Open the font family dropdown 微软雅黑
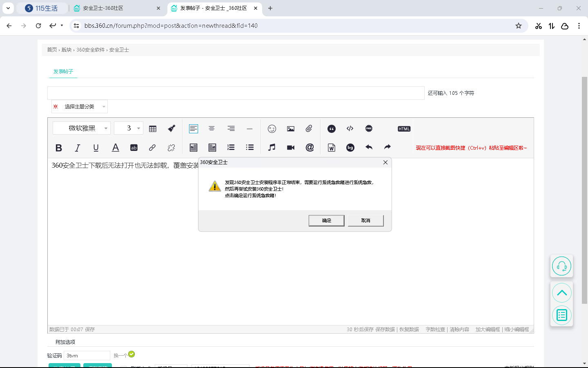 coord(82,128)
